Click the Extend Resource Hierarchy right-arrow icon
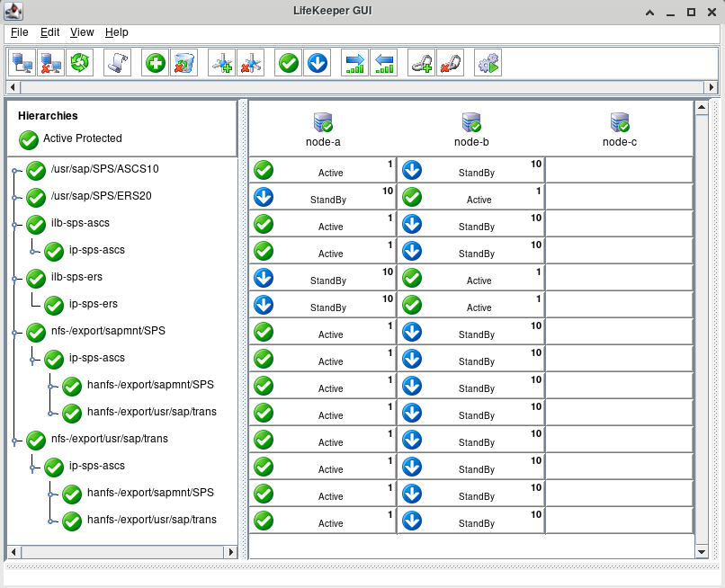Screen dimensions: 725x588 pos(355,62)
